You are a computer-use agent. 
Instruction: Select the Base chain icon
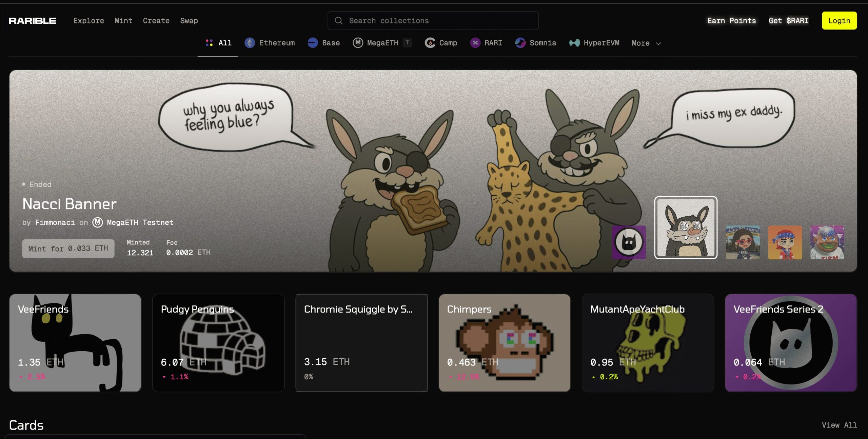click(313, 43)
